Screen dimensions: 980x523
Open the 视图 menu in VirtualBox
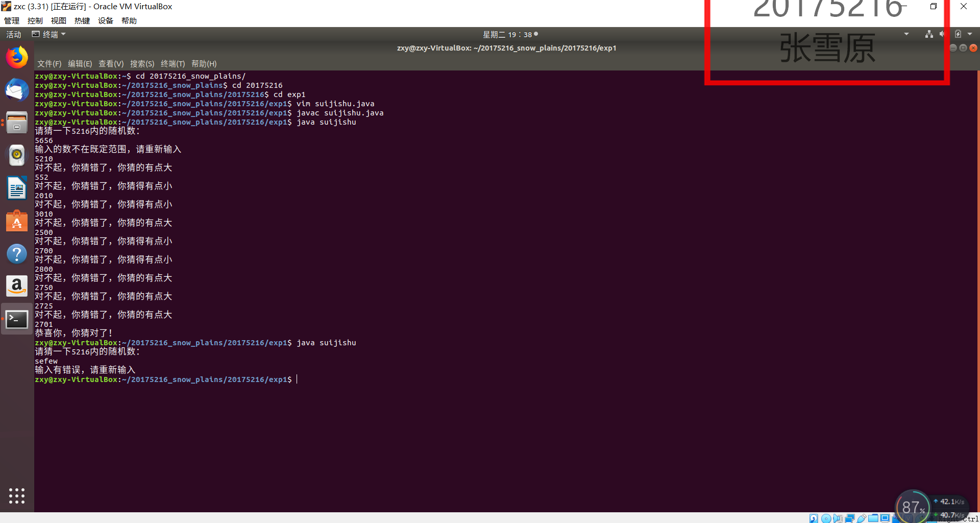pyautogui.click(x=59, y=20)
